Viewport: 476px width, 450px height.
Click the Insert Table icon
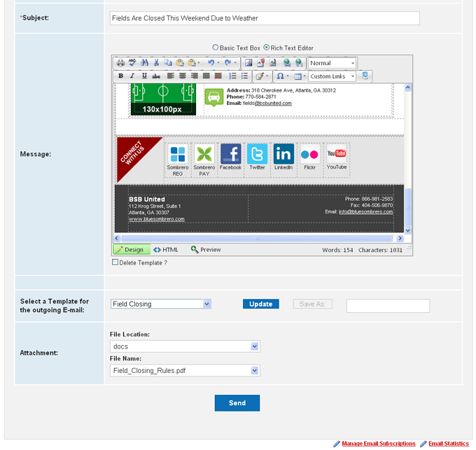(x=297, y=76)
